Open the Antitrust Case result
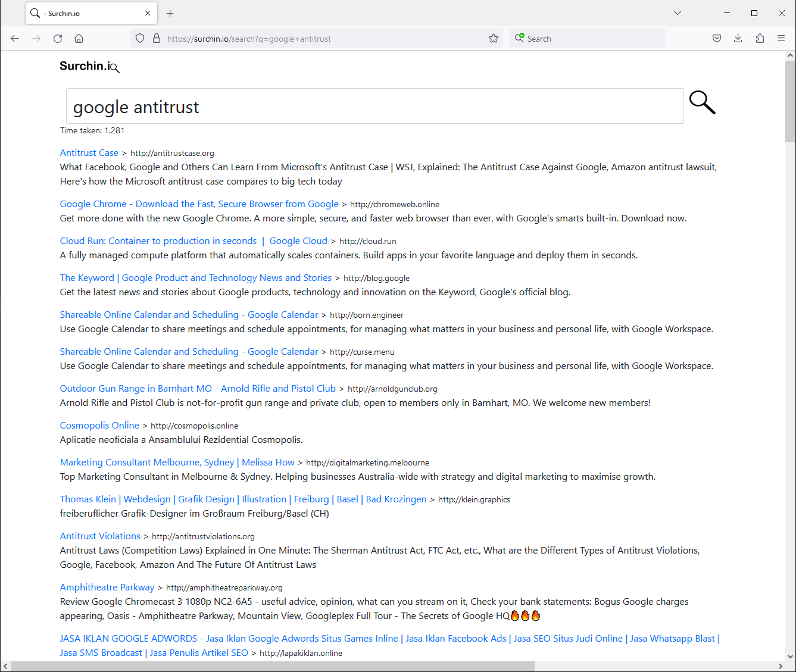This screenshot has width=796, height=672. pyautogui.click(x=89, y=153)
